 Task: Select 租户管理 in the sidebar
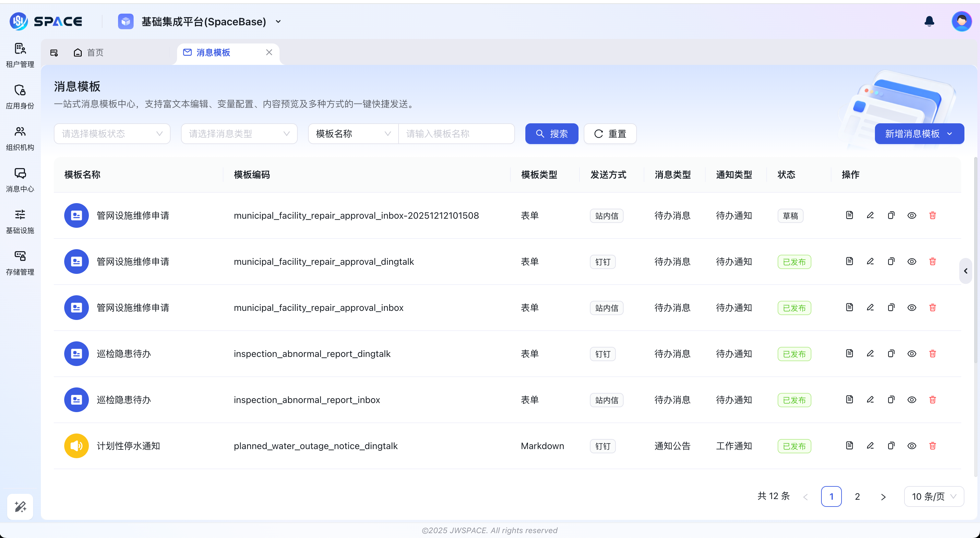(20, 54)
